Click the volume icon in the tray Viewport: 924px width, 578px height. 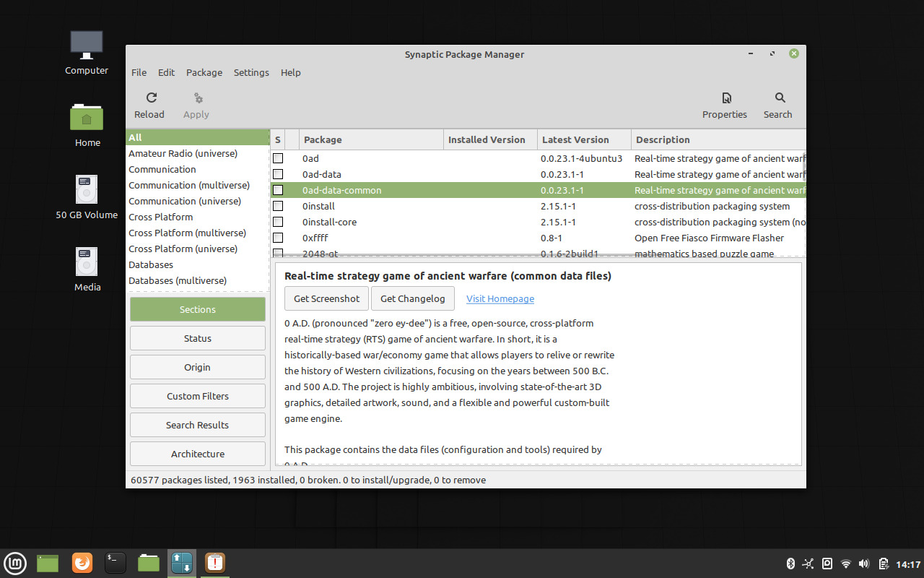863,563
